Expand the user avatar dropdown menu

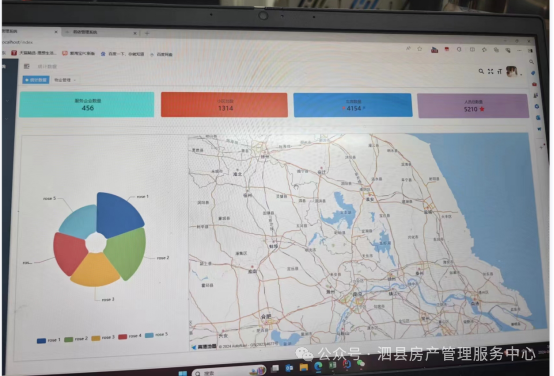coord(513,72)
